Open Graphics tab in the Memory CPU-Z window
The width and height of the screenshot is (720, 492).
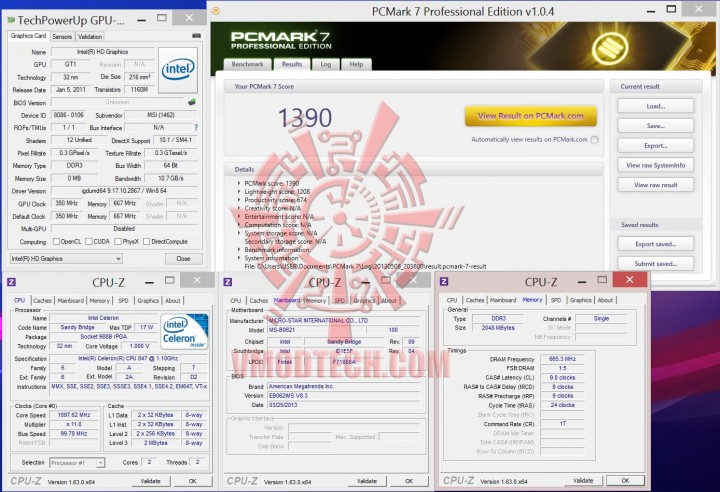[x=581, y=300]
